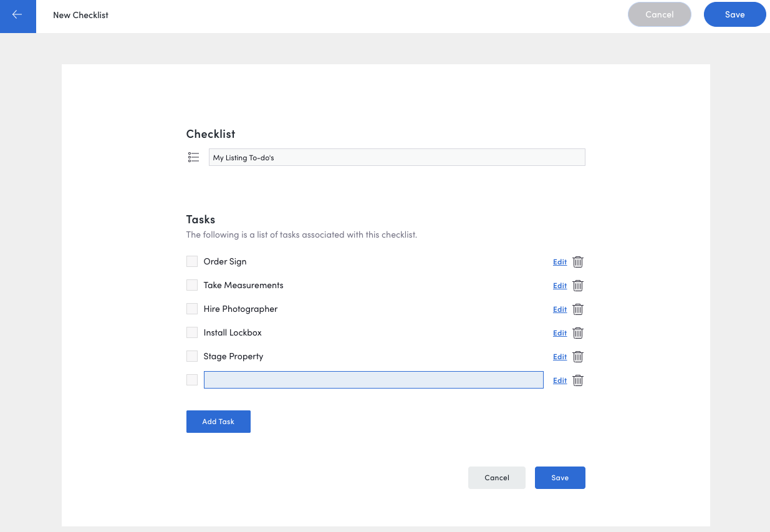Image resolution: width=770 pixels, height=532 pixels.
Task: Delete the empty new task row
Action: [578, 380]
